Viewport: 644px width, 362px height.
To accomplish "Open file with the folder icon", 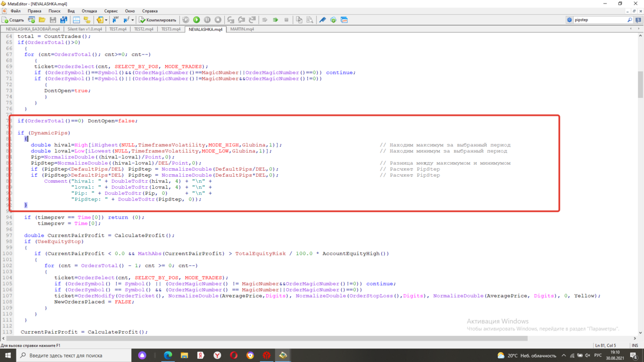I will point(42,20).
